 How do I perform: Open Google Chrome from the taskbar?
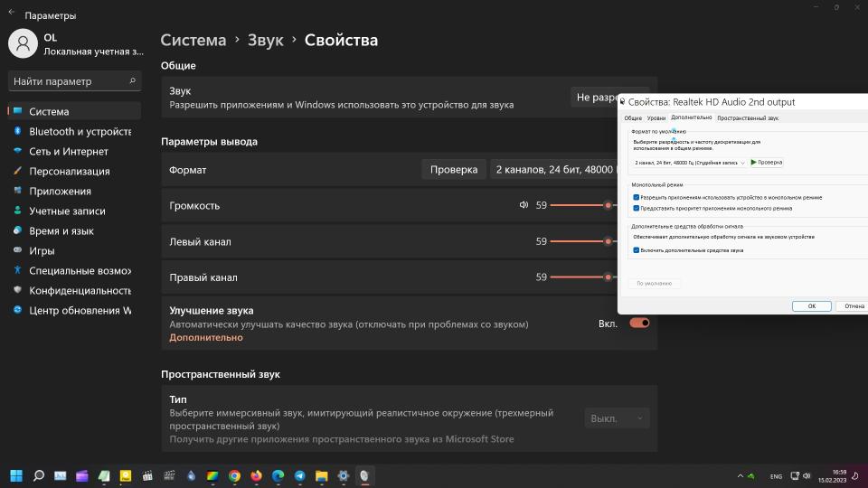point(234,475)
